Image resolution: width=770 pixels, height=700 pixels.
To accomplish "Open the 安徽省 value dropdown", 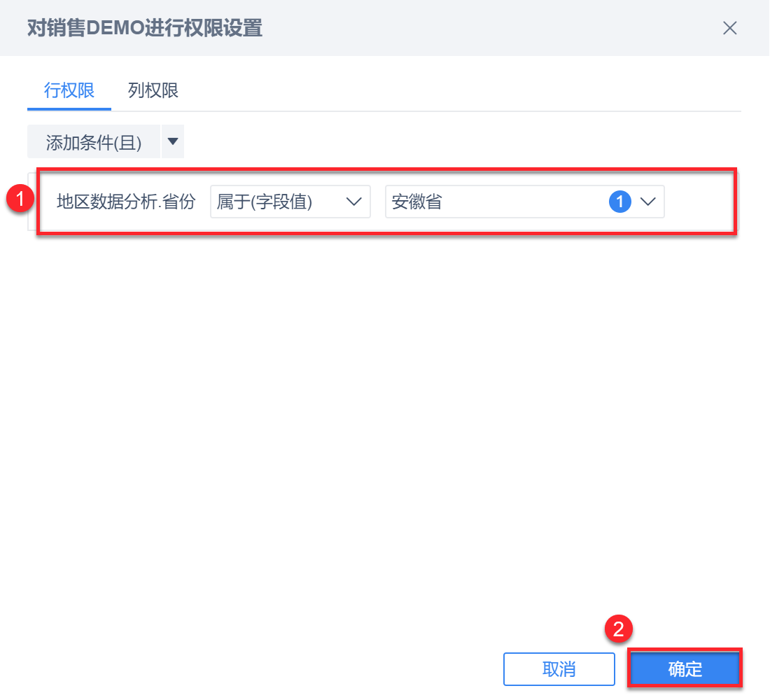I will (x=524, y=202).
